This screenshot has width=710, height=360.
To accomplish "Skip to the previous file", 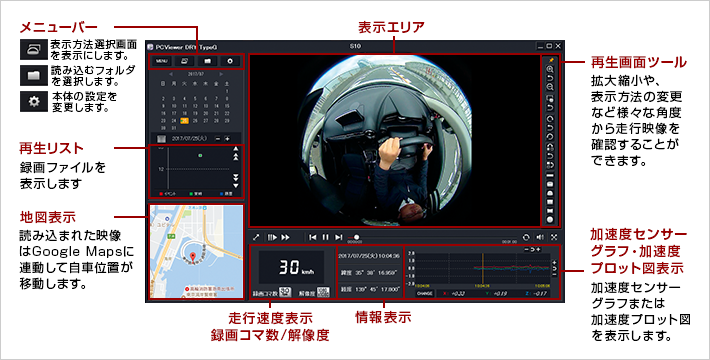I will (x=313, y=237).
